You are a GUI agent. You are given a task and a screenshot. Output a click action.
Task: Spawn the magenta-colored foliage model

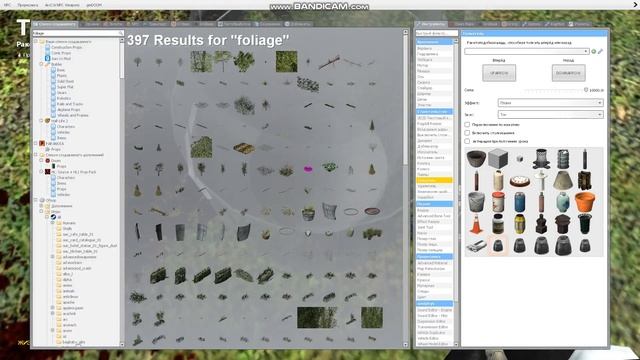(x=308, y=169)
